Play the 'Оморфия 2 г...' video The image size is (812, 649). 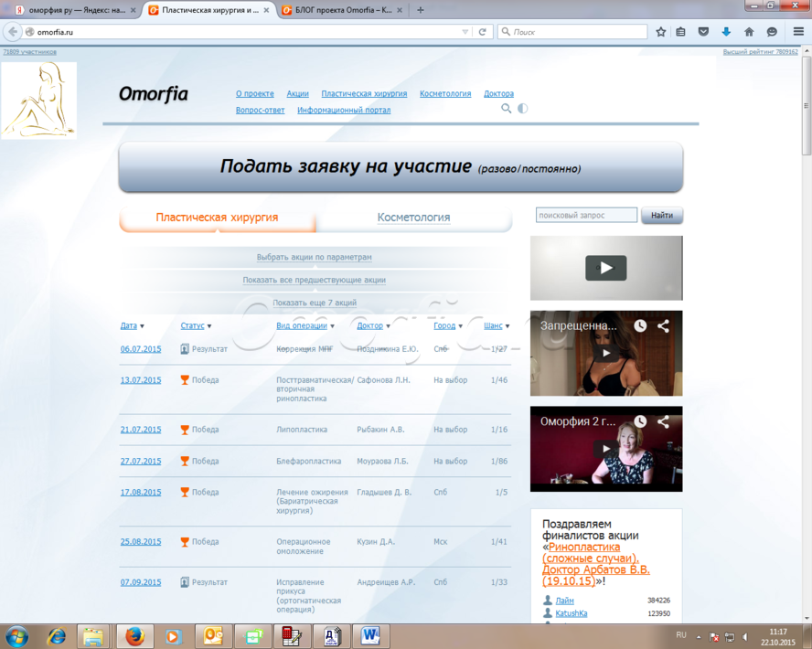[606, 449]
